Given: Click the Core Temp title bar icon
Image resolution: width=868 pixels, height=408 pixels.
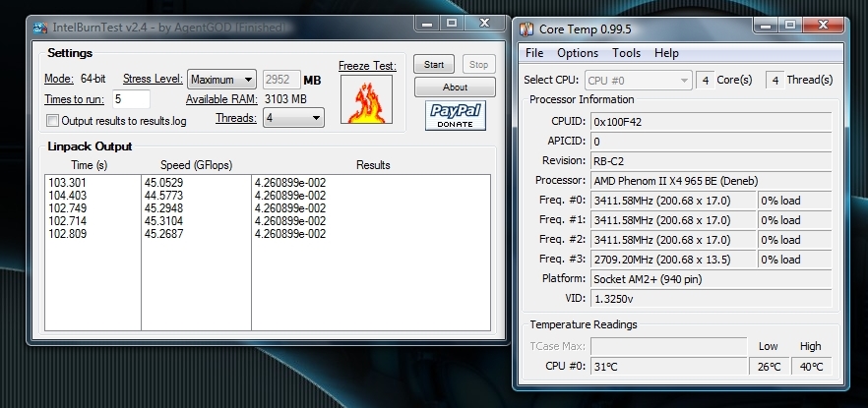Looking at the screenshot, I should (527, 29).
